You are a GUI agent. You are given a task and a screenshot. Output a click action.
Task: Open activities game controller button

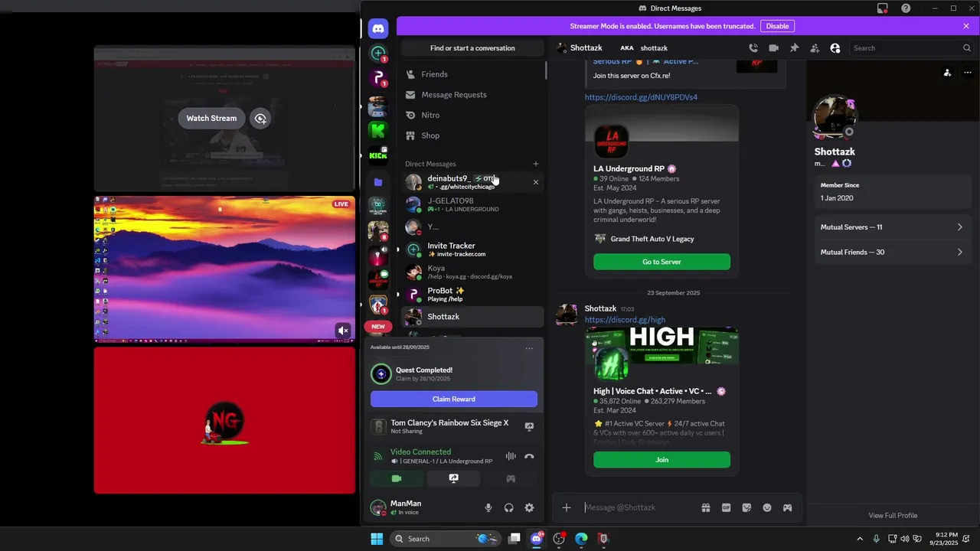click(x=511, y=478)
